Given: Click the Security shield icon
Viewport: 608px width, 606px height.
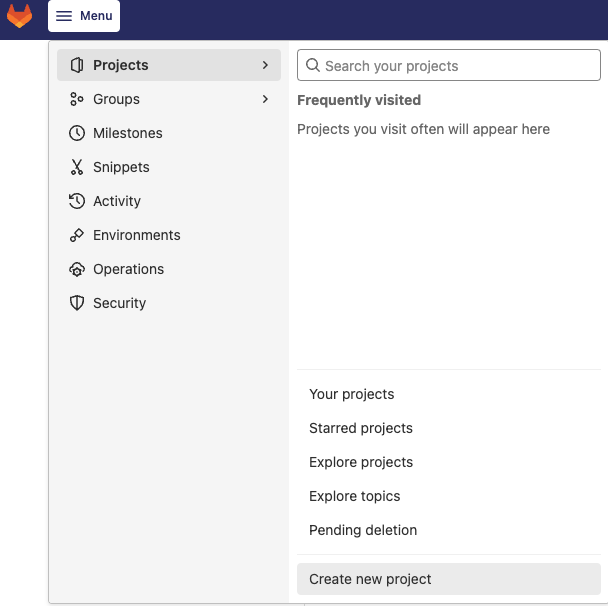Looking at the screenshot, I should pos(77,303).
